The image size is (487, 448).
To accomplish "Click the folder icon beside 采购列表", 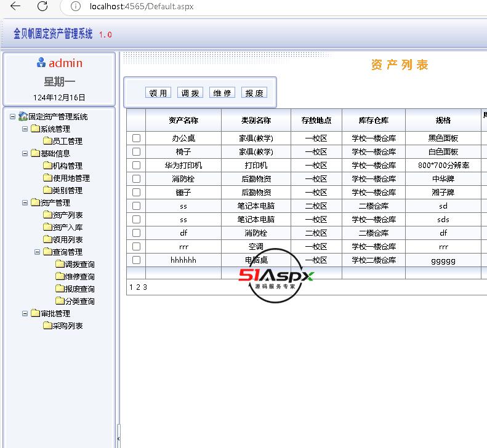I will (x=47, y=326).
